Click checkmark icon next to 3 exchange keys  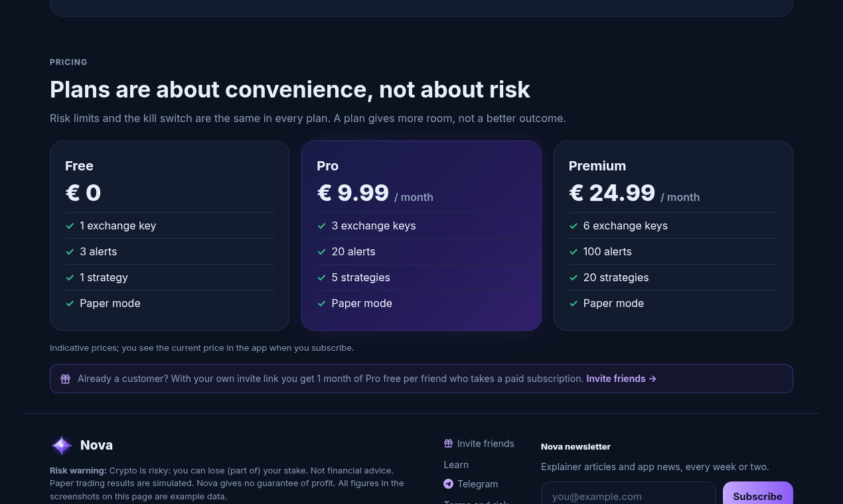tap(321, 225)
